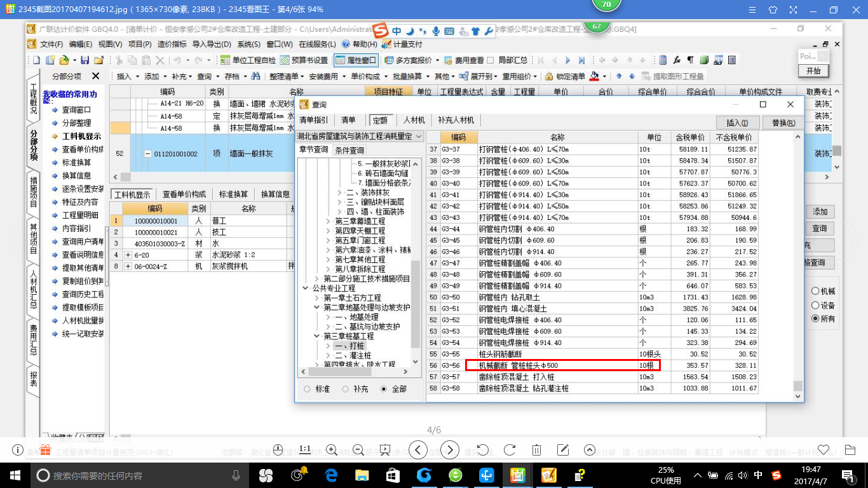Switch to 清单指引 tab in 查询 dialog
Image resolution: width=868 pixels, height=488 pixels.
pos(314,120)
